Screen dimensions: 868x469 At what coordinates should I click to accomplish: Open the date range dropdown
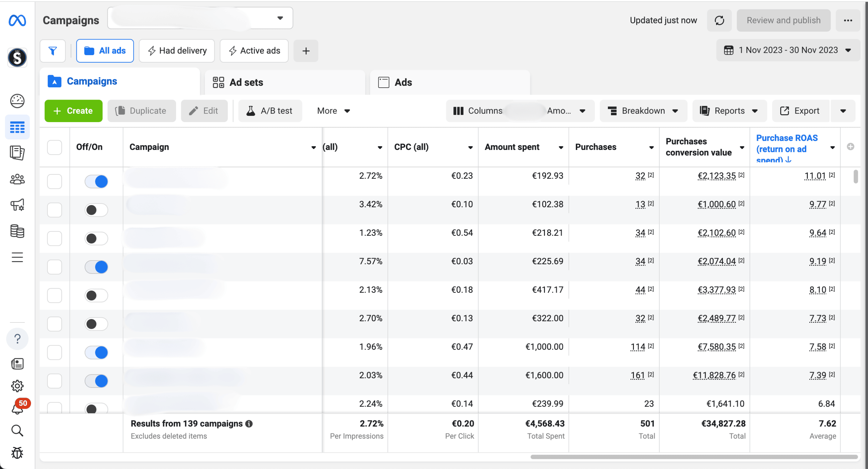point(788,50)
